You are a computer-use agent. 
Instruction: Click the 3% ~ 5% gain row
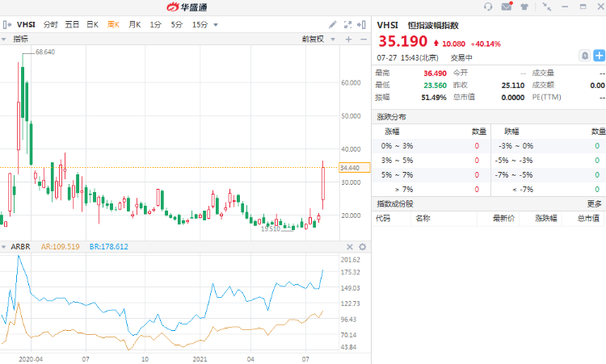431,160
